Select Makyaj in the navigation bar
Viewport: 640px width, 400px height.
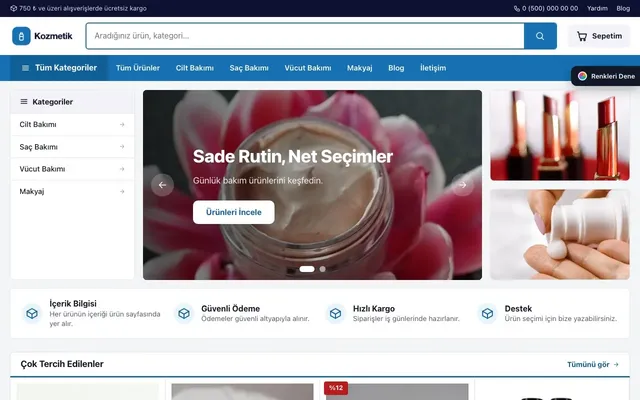[360, 68]
